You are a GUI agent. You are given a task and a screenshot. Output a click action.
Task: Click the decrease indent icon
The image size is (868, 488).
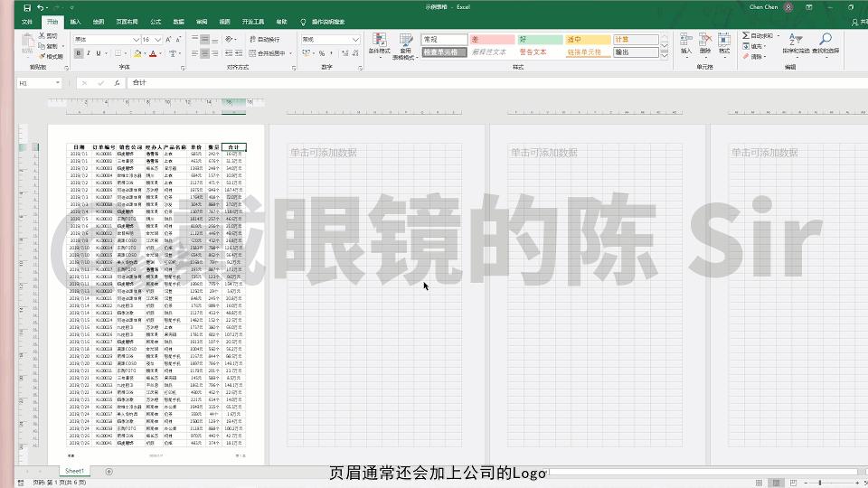(x=229, y=53)
